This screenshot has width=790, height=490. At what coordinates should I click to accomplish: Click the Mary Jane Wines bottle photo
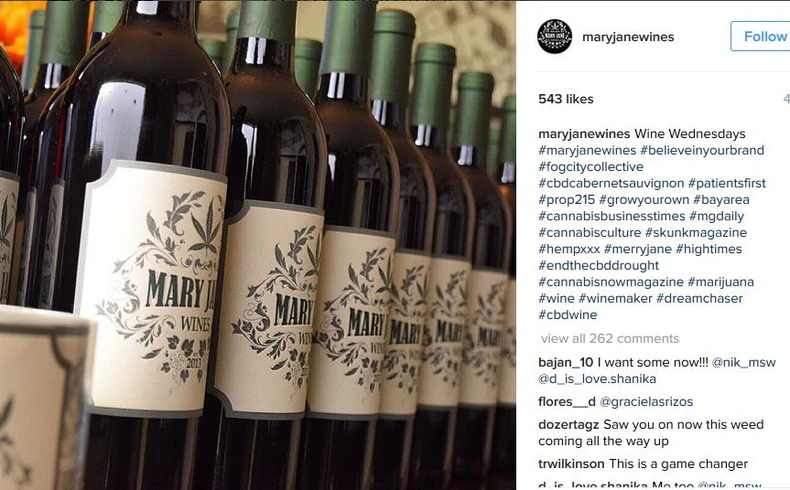258,245
